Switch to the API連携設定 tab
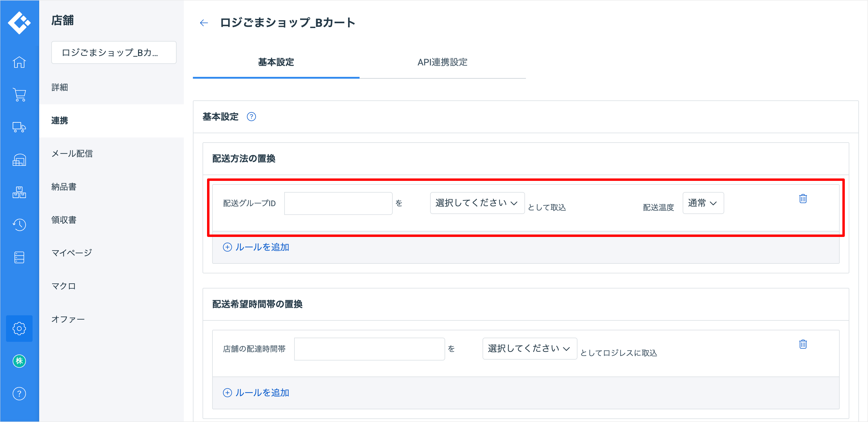The height and width of the screenshot is (422, 868). (x=442, y=62)
